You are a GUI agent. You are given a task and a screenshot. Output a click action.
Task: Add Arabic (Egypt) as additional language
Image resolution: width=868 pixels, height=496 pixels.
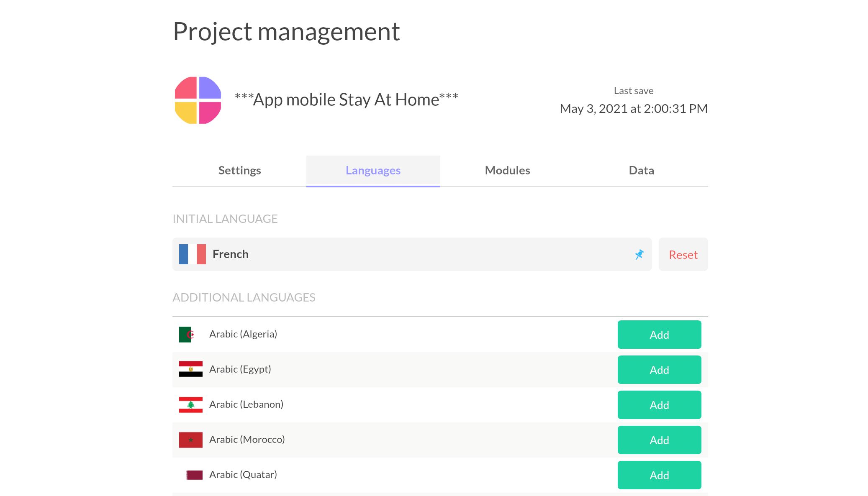click(659, 370)
